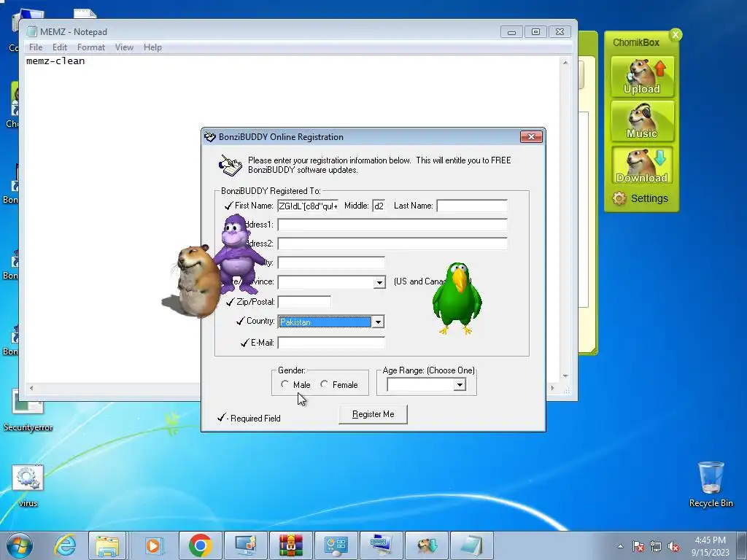Click the ChomikBox Upload button
Viewport: 747px width, 560px height.
(x=642, y=77)
